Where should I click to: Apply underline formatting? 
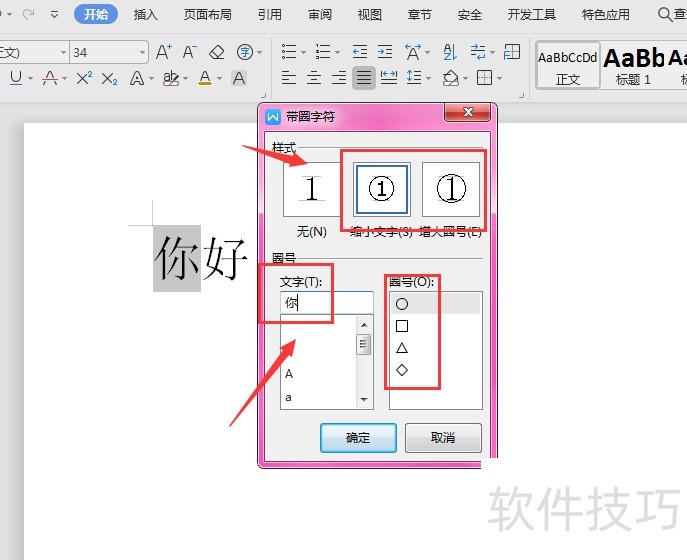click(16, 78)
